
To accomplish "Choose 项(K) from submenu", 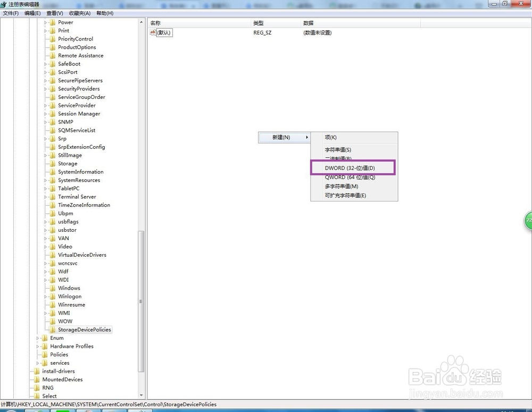I will (331, 137).
